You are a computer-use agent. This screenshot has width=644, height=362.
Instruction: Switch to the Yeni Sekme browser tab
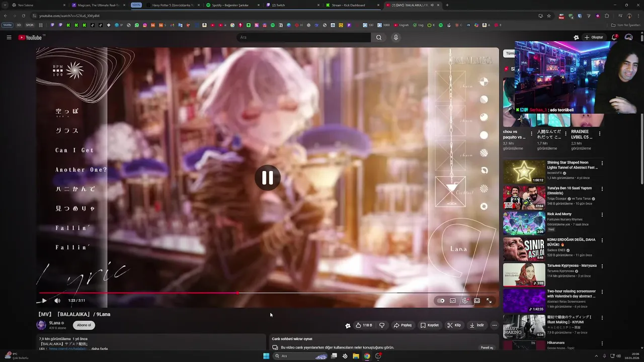pos(39,5)
